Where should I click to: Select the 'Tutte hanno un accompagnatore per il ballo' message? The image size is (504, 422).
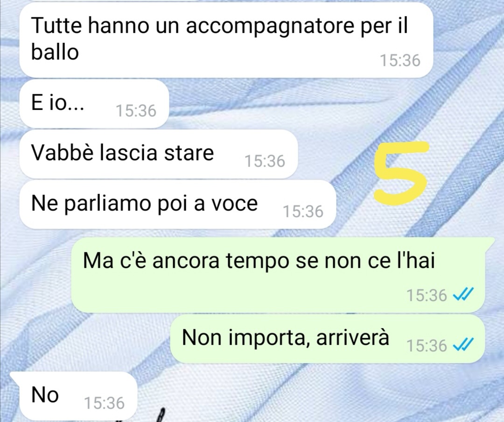pyautogui.click(x=226, y=40)
